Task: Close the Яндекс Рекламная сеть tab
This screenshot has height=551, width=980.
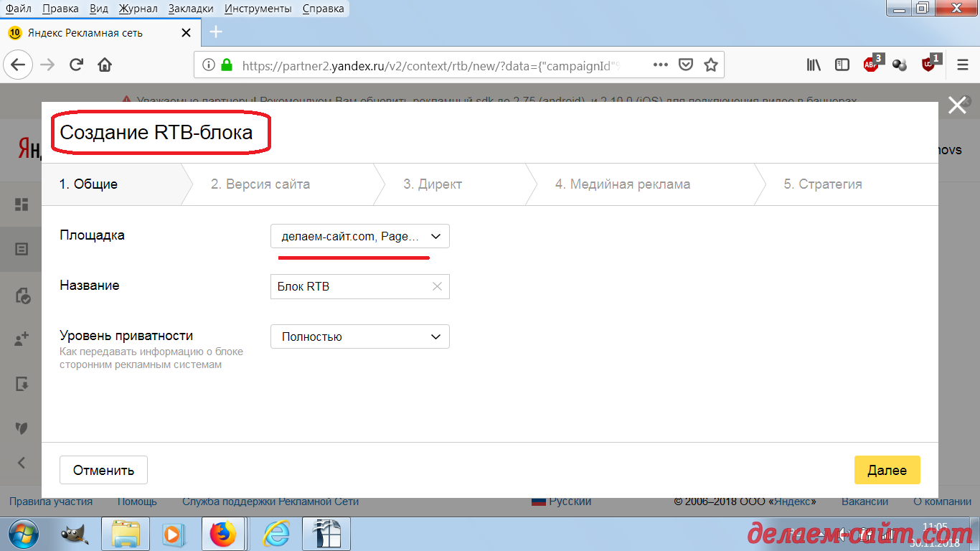Action: pyautogui.click(x=186, y=33)
